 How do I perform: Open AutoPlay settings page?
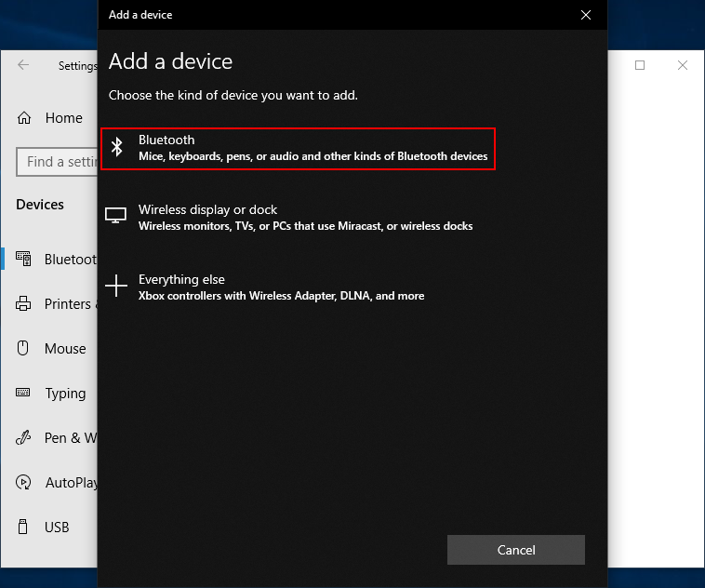pos(72,483)
